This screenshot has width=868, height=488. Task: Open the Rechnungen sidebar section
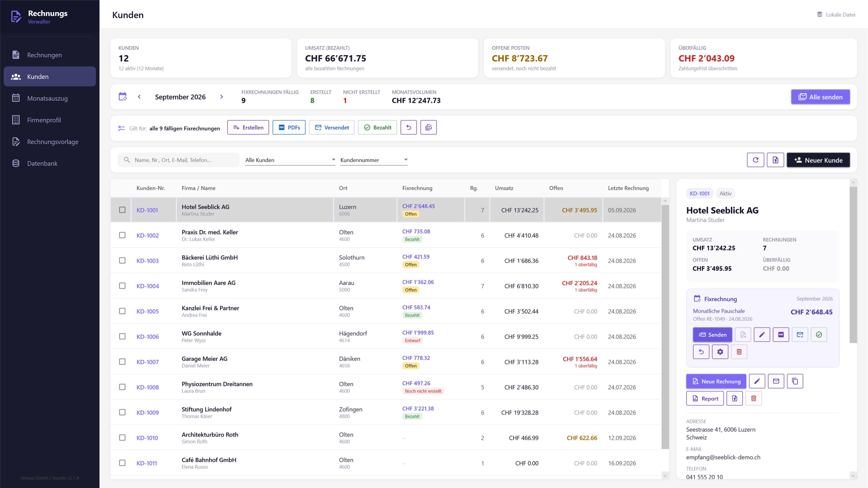50,55
